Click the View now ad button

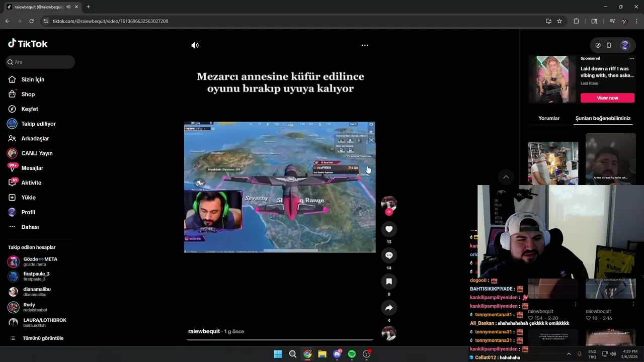[x=607, y=98]
